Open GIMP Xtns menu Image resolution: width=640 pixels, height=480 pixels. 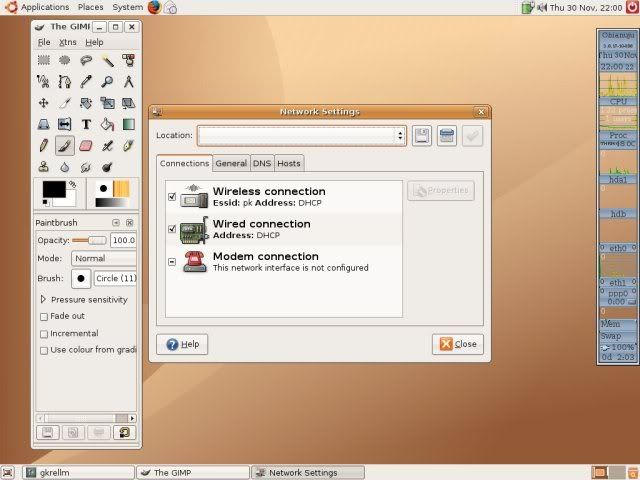67,42
